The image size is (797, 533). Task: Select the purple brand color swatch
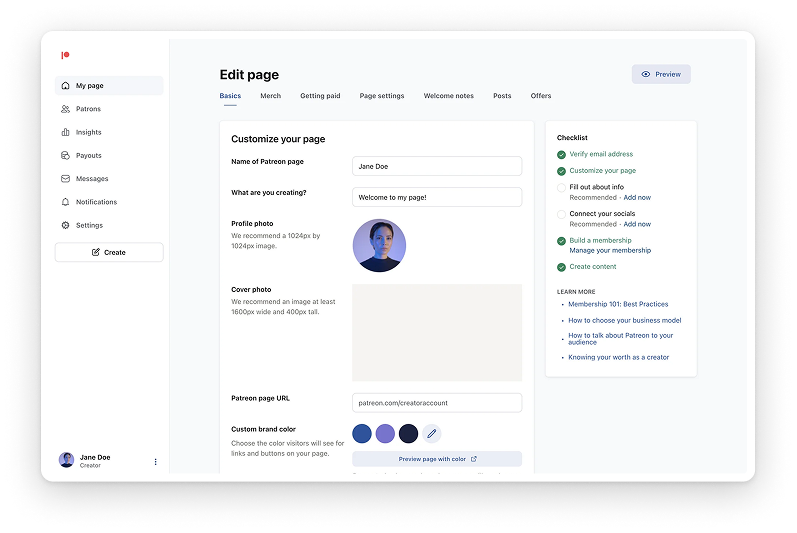[x=385, y=433]
